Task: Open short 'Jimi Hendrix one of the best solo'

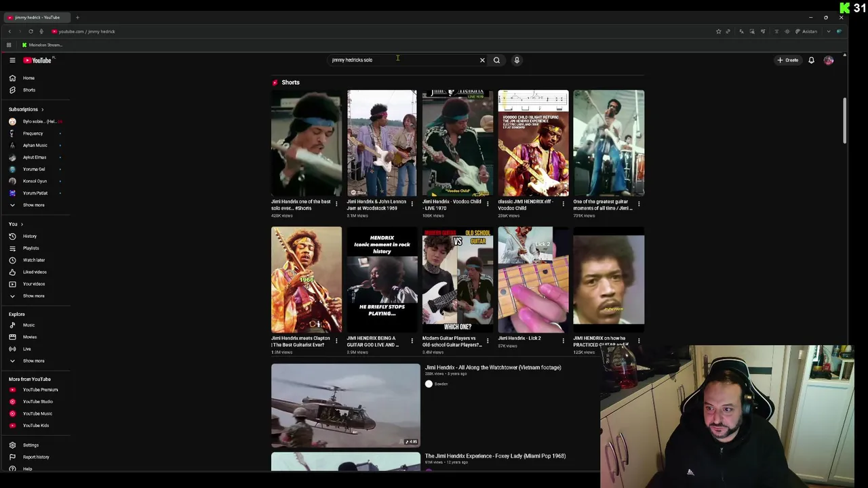Action: pos(307,143)
